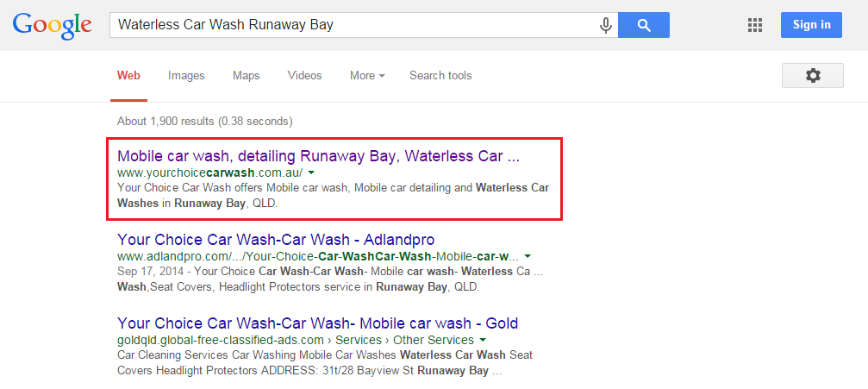Click the Google logo
The width and height of the screenshot is (868, 389).
[x=52, y=26]
